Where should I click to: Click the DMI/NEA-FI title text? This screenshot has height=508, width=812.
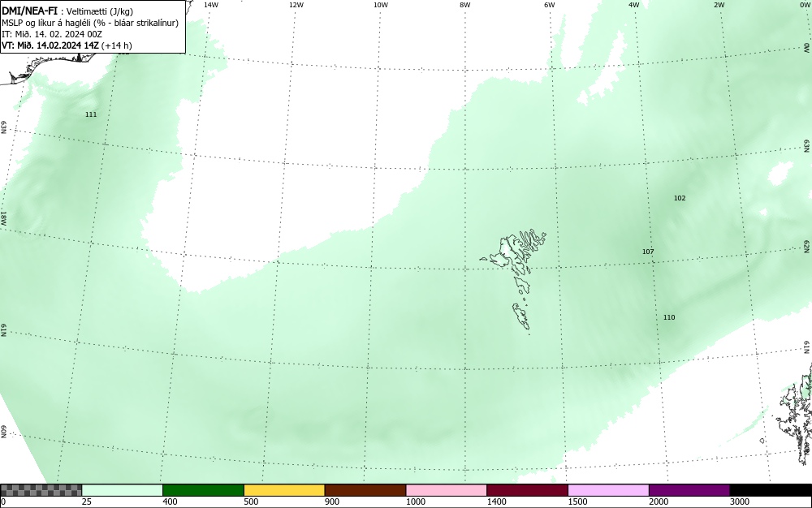[x=29, y=11]
